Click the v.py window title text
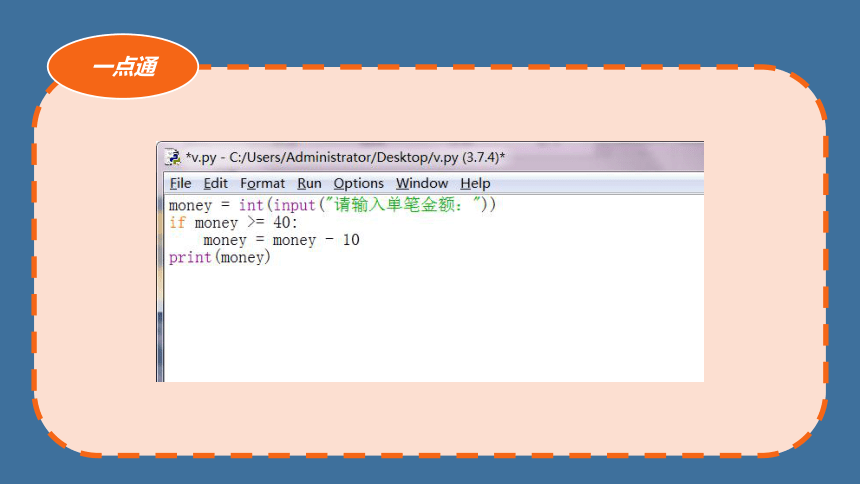This screenshot has height=484, width=860. [x=345, y=157]
